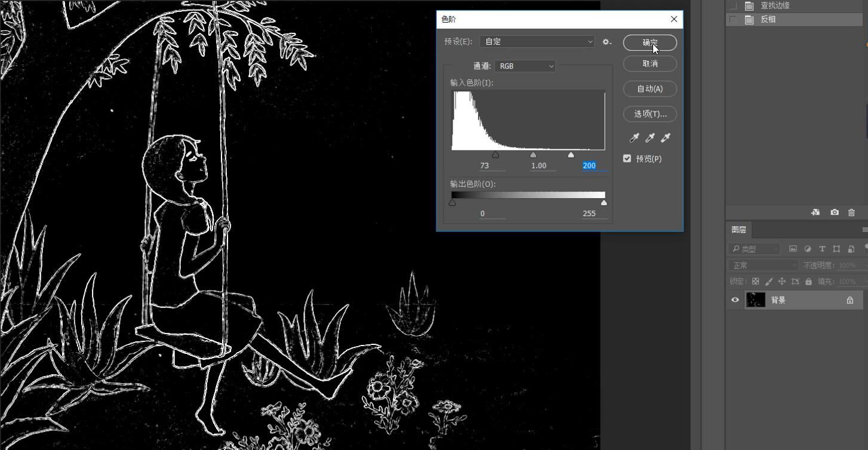
Task: Set history brush source for 查找边缘
Action: click(733, 5)
